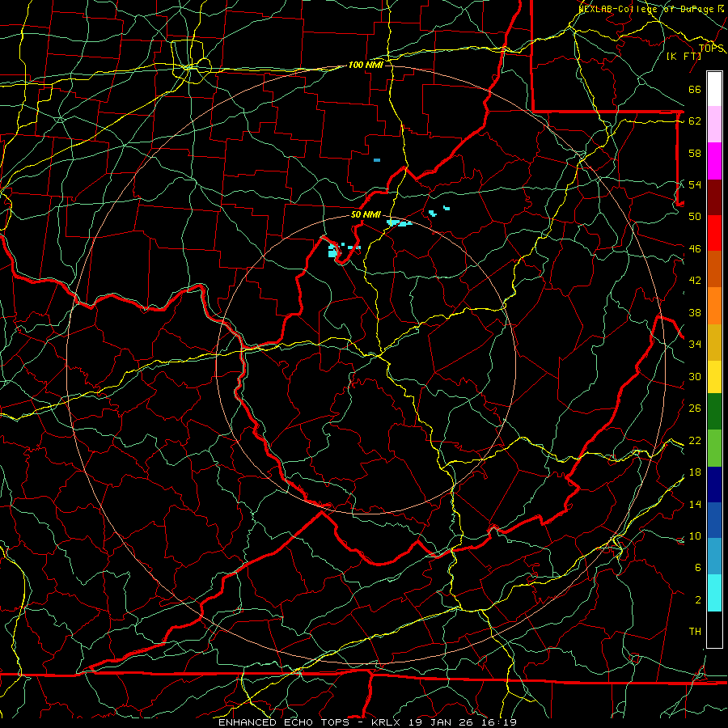The height and width of the screenshot is (728, 728).
Task: Click the ENHANCED ECHO TOPS caption
Action: 284,722
